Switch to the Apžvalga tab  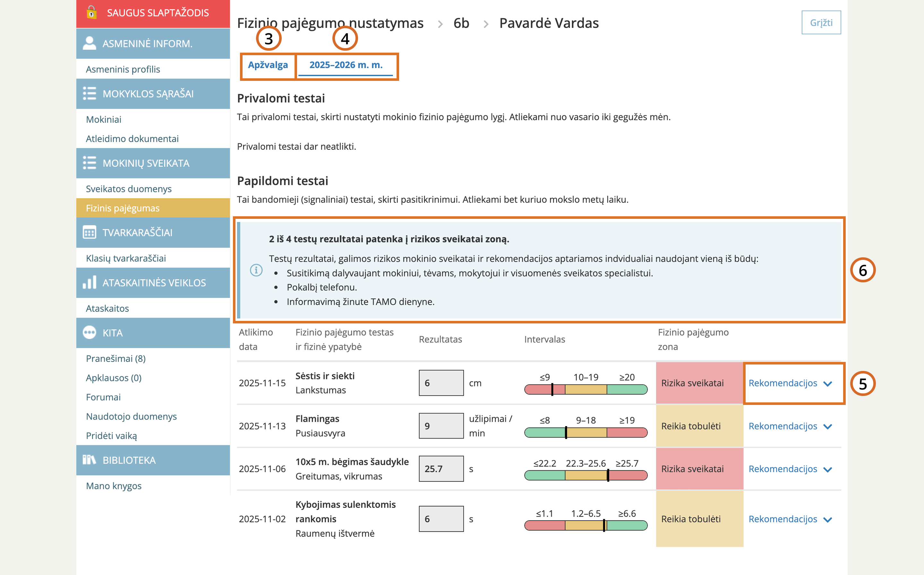click(x=268, y=65)
